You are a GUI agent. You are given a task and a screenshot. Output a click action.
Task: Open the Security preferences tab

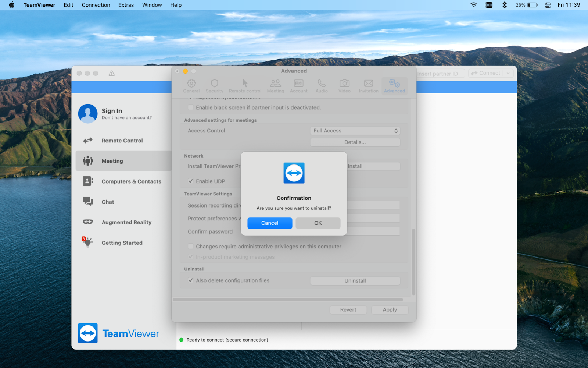point(215,86)
